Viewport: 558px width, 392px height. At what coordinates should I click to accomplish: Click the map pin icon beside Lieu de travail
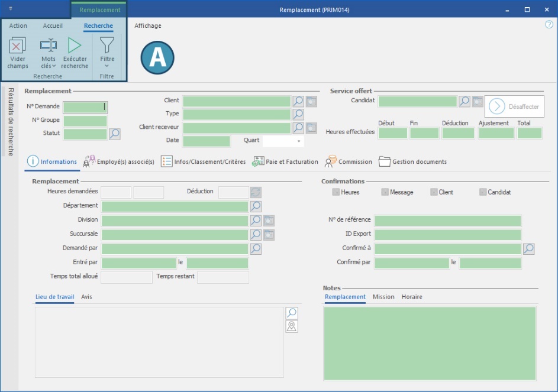tap(292, 326)
